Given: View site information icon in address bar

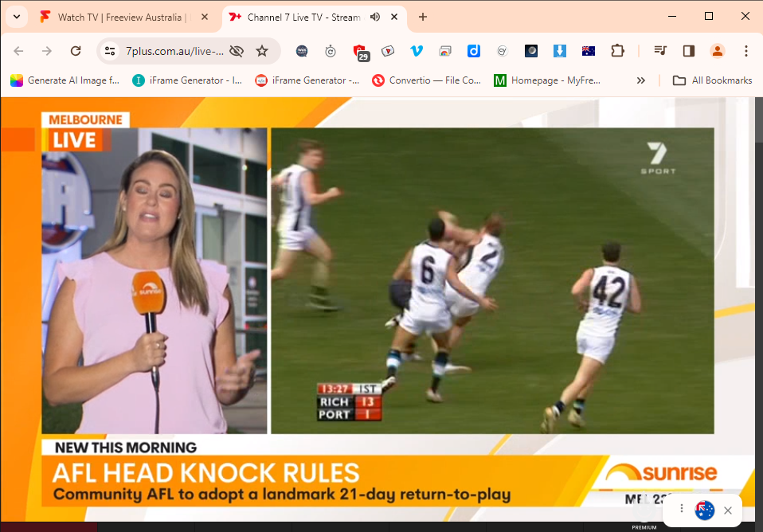Looking at the screenshot, I should click(110, 51).
